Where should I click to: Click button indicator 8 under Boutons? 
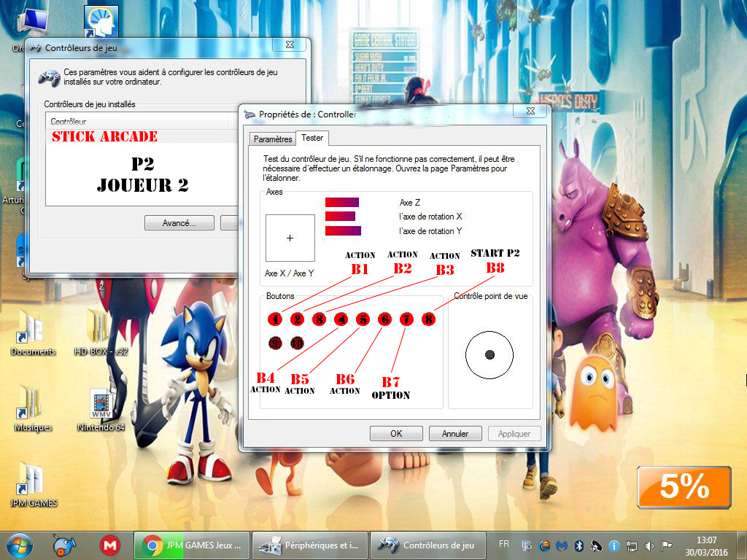point(429,319)
